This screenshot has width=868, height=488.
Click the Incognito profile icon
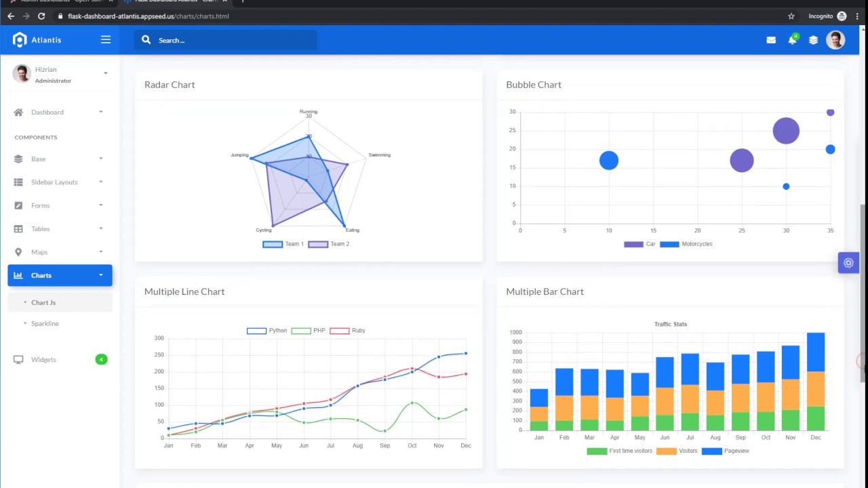842,16
